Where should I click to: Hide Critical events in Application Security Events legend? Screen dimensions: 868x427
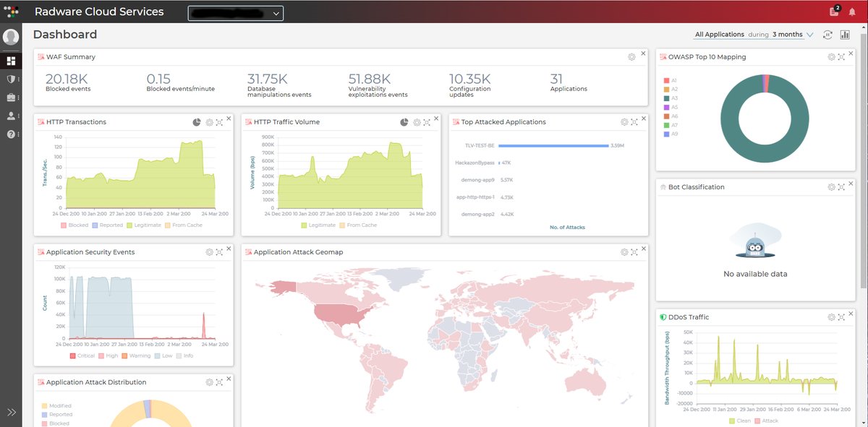[x=80, y=355]
